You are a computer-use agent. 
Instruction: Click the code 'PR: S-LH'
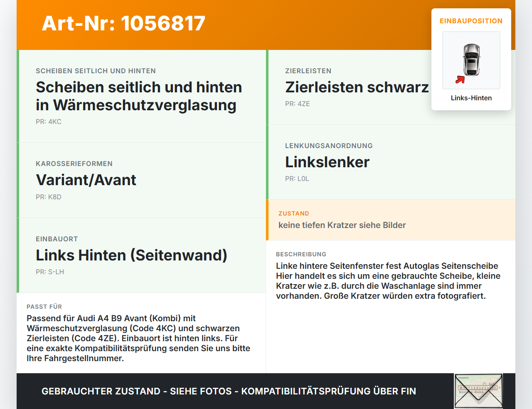coord(50,272)
